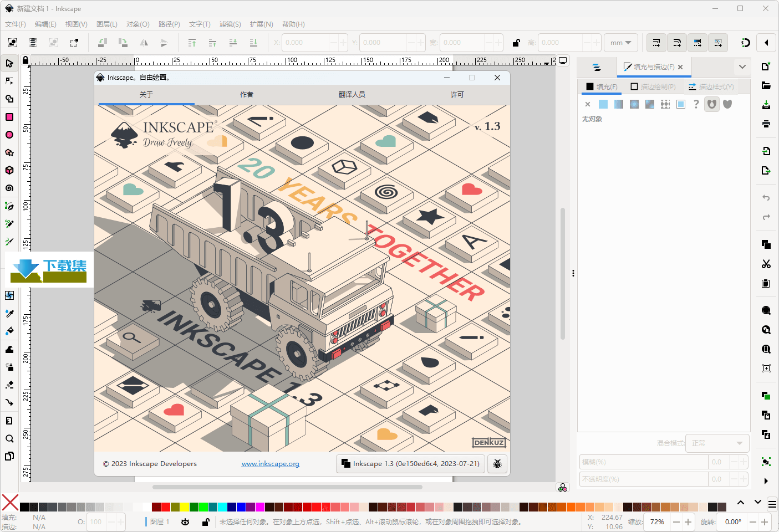Pick the cyan palette swatch
Screen dimensions: 779x532
[x=222, y=507]
